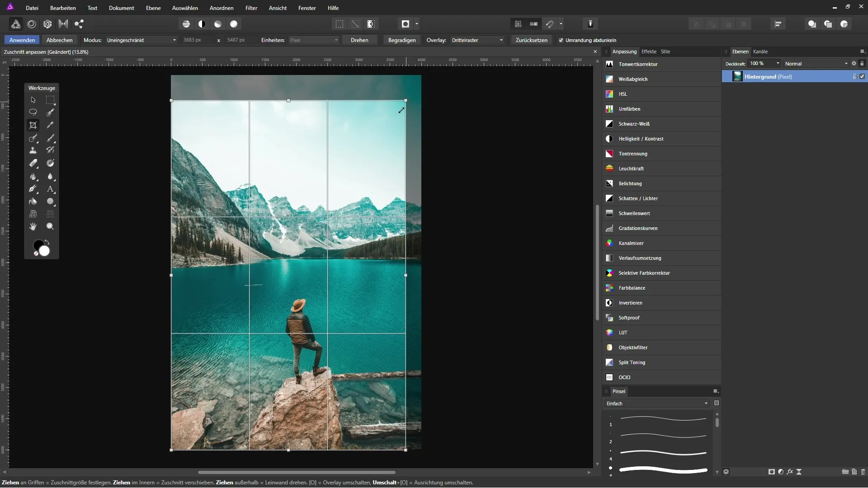Click the black foreground color swatch
This screenshot has height=488, width=868.
click(38, 245)
